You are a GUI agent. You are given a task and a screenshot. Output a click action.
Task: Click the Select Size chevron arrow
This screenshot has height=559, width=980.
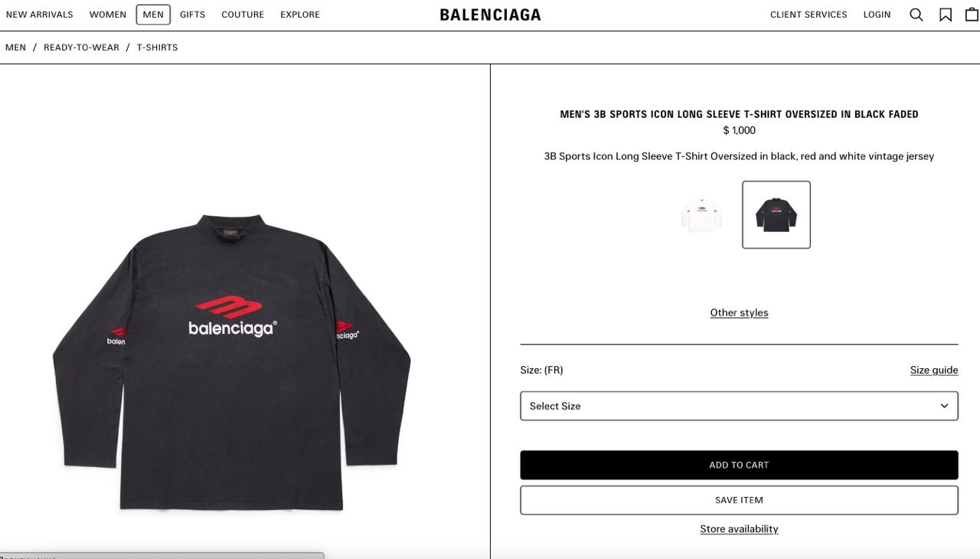tap(944, 406)
